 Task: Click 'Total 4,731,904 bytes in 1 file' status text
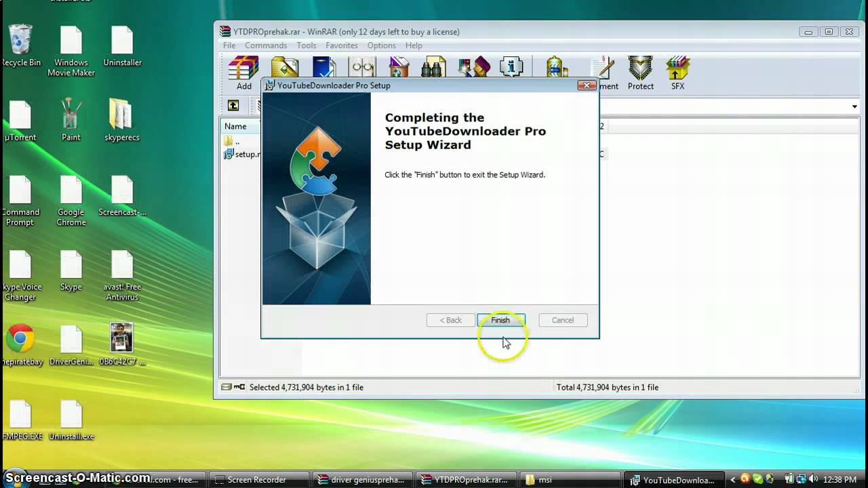click(x=608, y=387)
